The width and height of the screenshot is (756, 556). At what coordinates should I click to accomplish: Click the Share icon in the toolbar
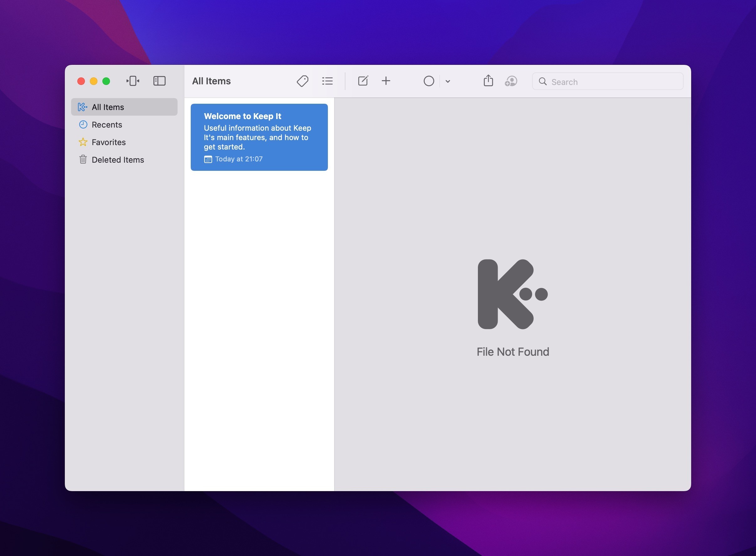click(488, 81)
